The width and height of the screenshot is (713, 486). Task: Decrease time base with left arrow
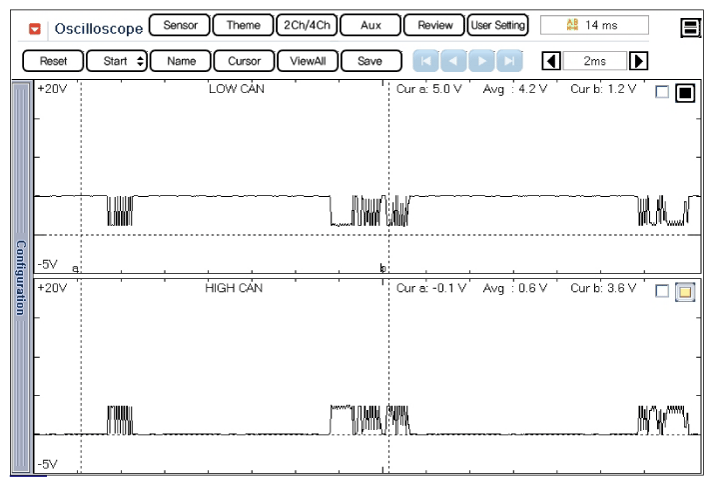pyautogui.click(x=550, y=61)
